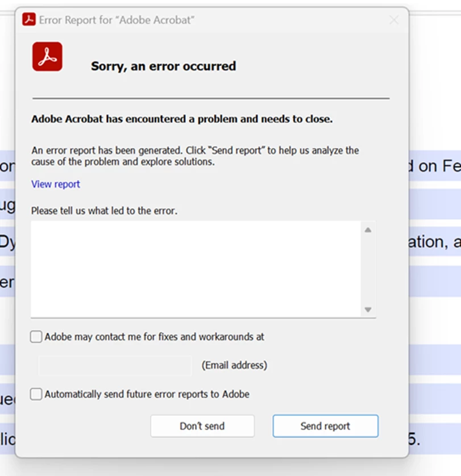This screenshot has width=461, height=476.
Task: Click the '(Email address)' label
Action: (234, 365)
